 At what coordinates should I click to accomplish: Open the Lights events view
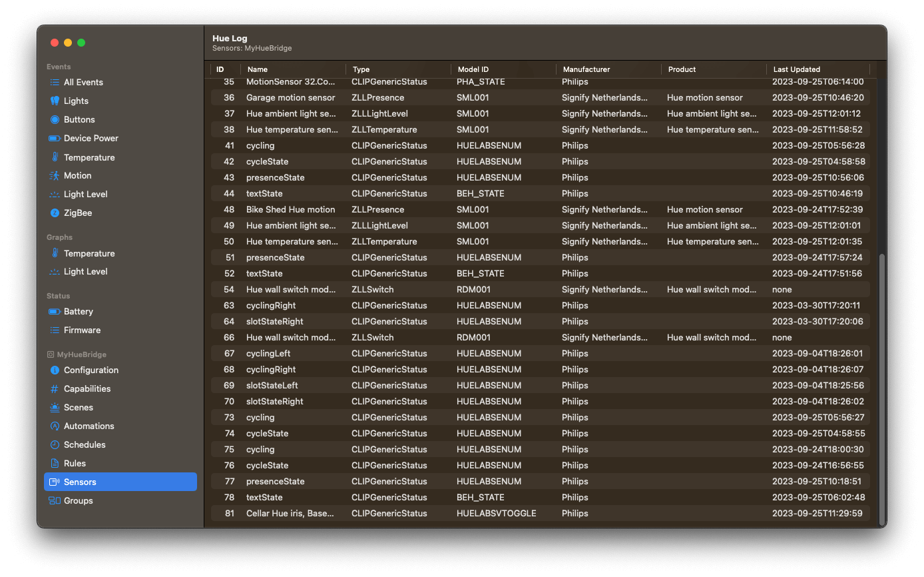[x=75, y=101]
